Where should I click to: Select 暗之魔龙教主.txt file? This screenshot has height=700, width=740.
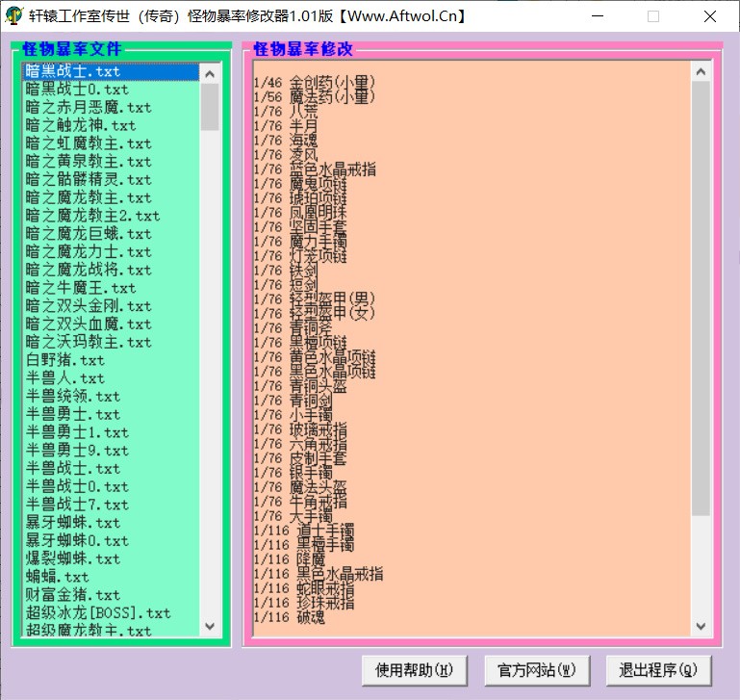(111, 198)
